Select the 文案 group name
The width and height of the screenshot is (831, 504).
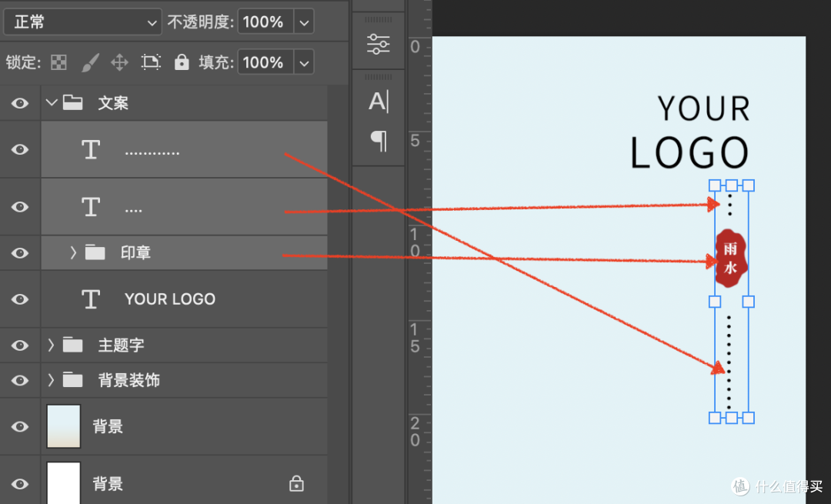click(x=113, y=103)
